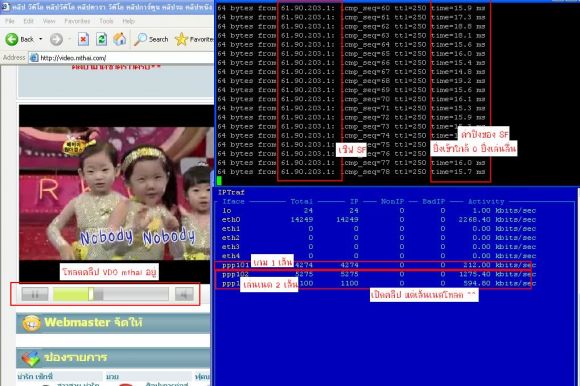The image size is (580, 386).
Task: Click the Forward arrow icon
Action: click(x=56, y=39)
